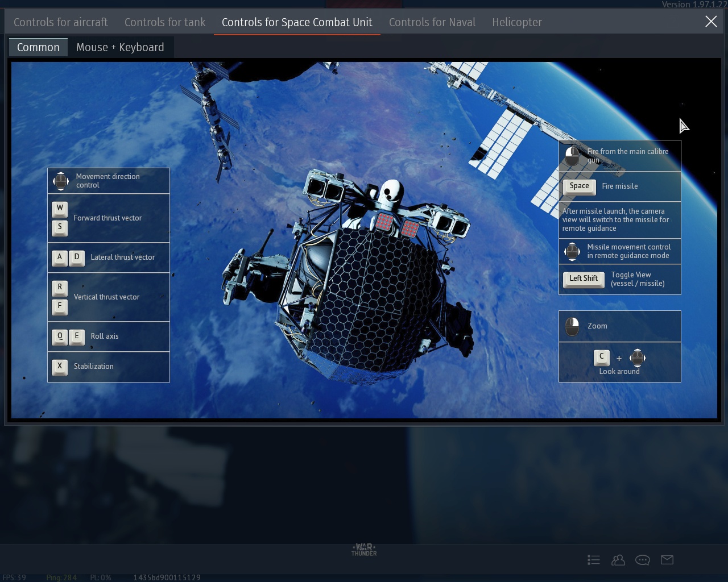Click the 'Roll axis' label
728x582 pixels.
(x=105, y=336)
